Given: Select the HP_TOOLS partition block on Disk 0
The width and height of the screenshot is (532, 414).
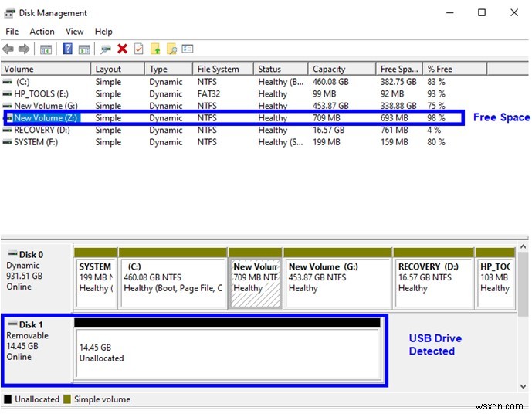Looking at the screenshot, I should pos(496,278).
